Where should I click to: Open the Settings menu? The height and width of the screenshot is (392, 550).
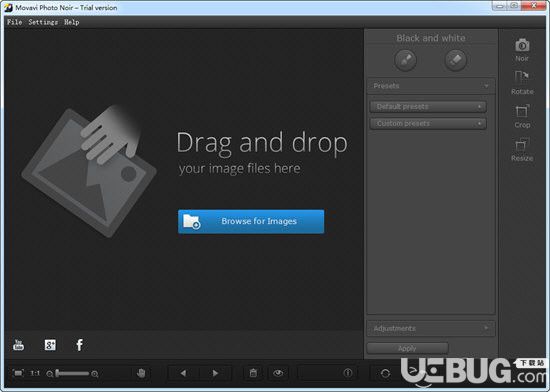point(43,22)
